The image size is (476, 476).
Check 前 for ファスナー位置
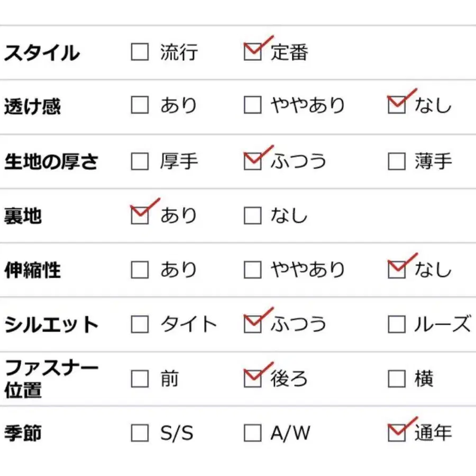[140, 379]
